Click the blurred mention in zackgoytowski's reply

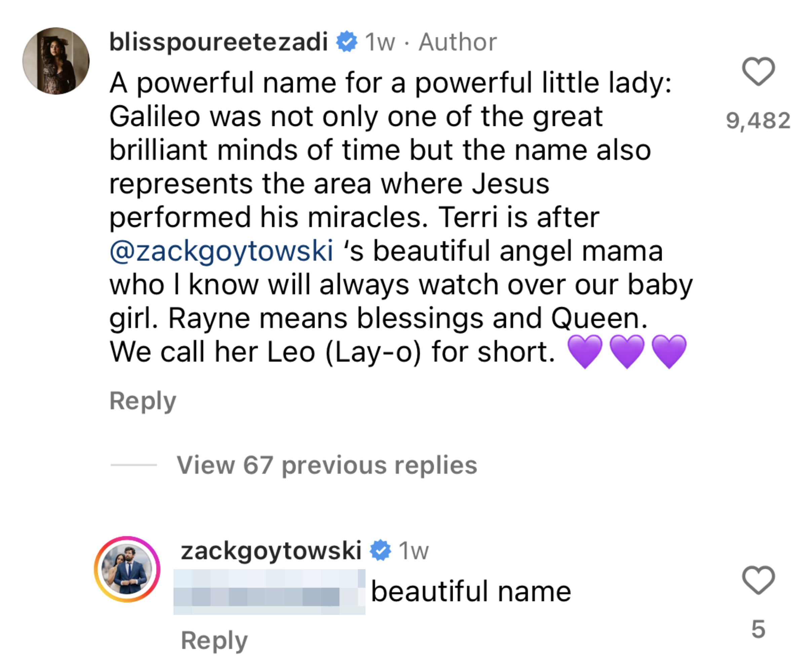point(269,592)
